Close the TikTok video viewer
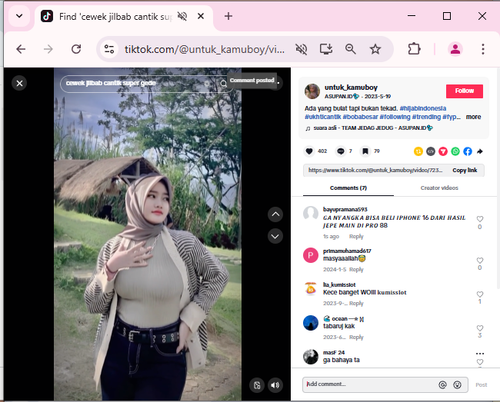This screenshot has height=402, width=500. pyautogui.click(x=19, y=83)
